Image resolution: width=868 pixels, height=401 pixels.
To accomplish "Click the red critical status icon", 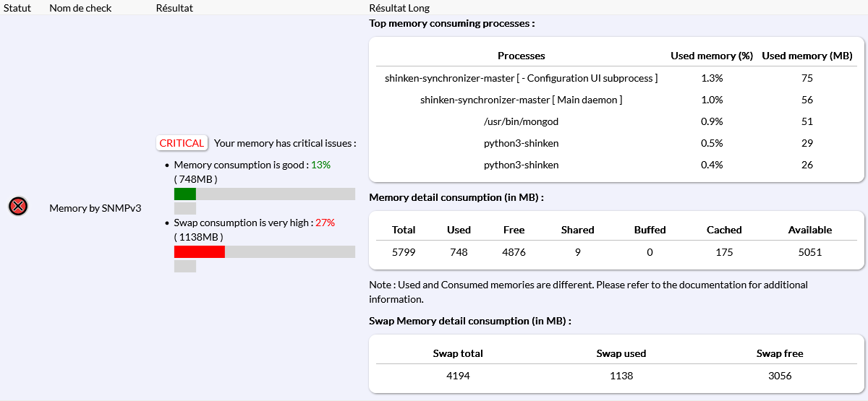I will [18, 207].
